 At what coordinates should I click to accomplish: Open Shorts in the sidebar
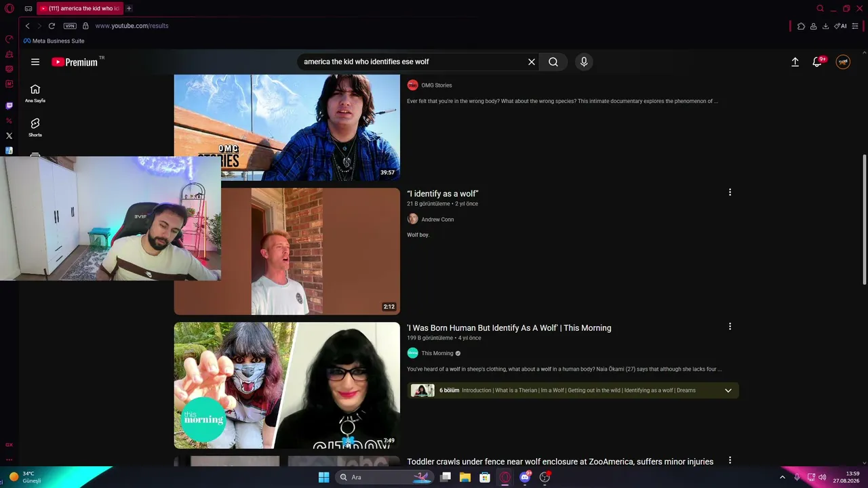click(35, 127)
